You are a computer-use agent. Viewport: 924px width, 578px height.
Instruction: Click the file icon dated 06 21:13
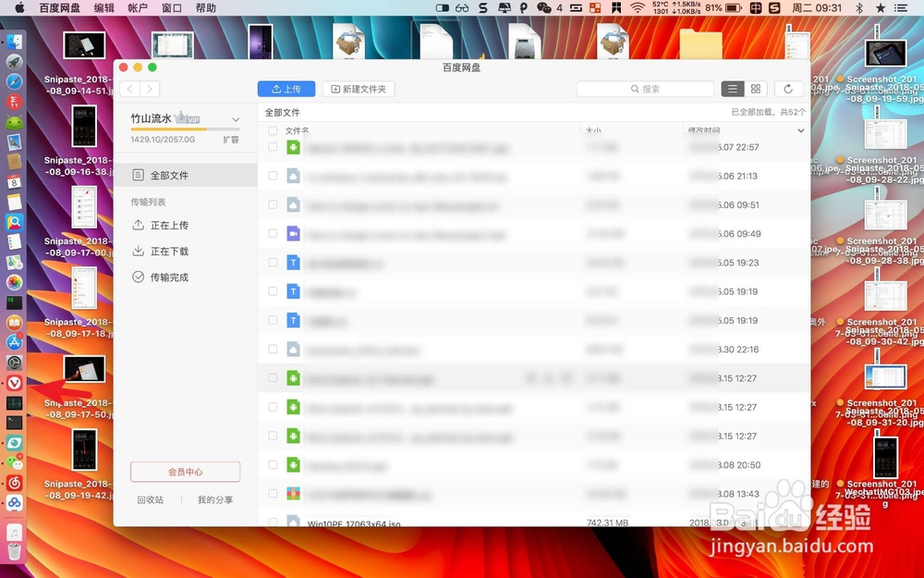[293, 176]
